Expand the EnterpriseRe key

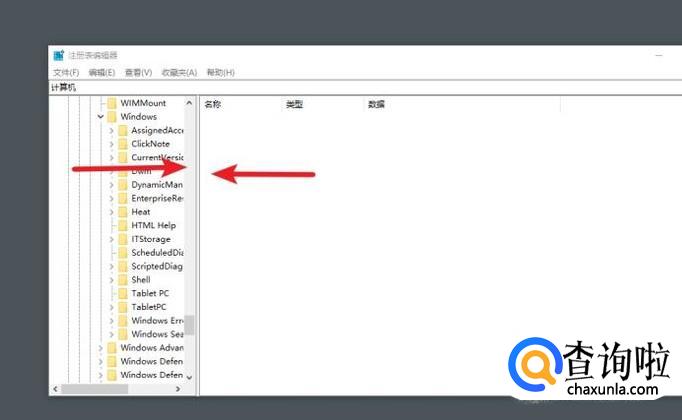point(111,198)
